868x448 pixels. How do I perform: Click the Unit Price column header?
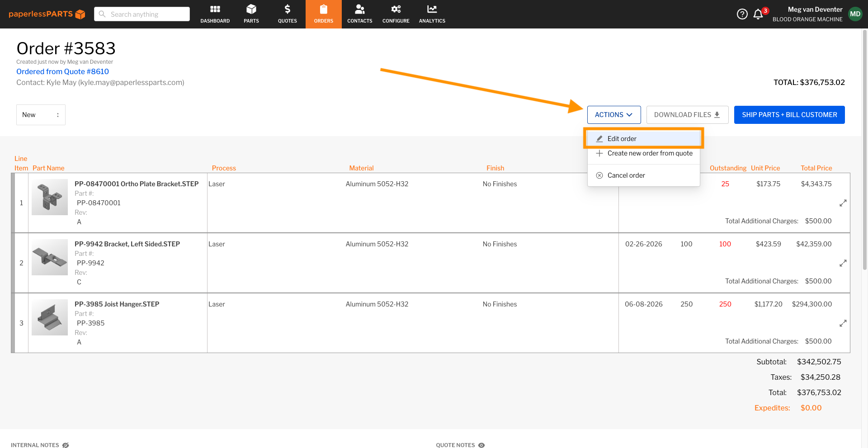pos(765,168)
